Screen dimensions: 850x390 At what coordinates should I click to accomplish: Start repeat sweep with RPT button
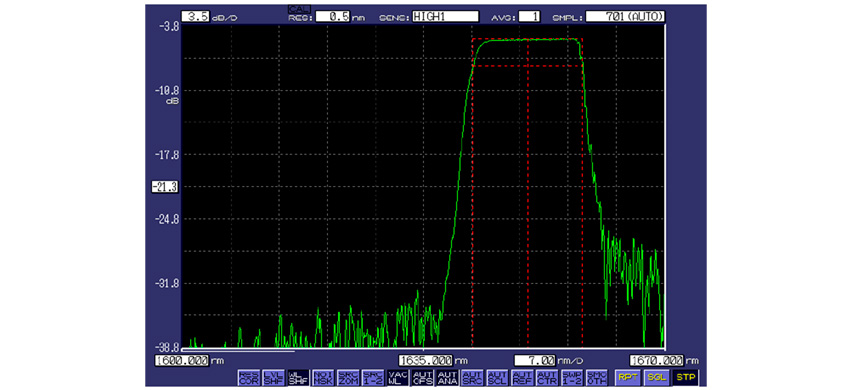[x=627, y=377]
